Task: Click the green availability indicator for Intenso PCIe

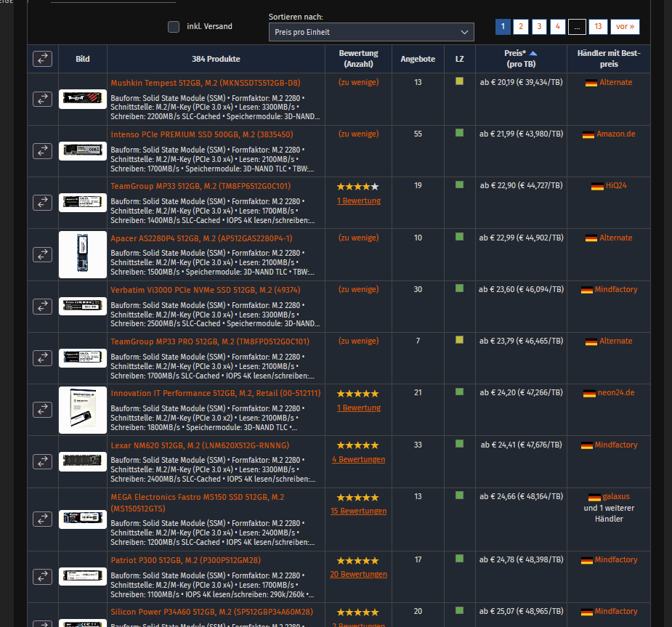Action: 459,133
